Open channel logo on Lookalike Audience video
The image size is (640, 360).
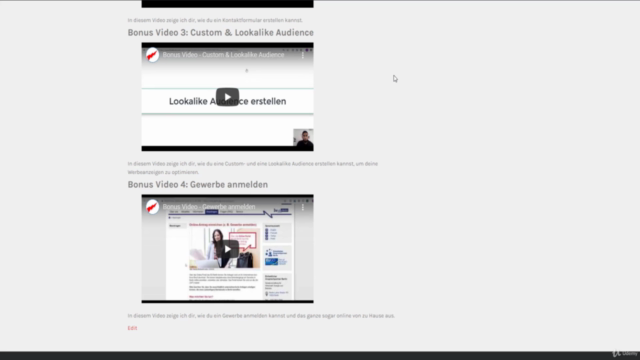[152, 55]
